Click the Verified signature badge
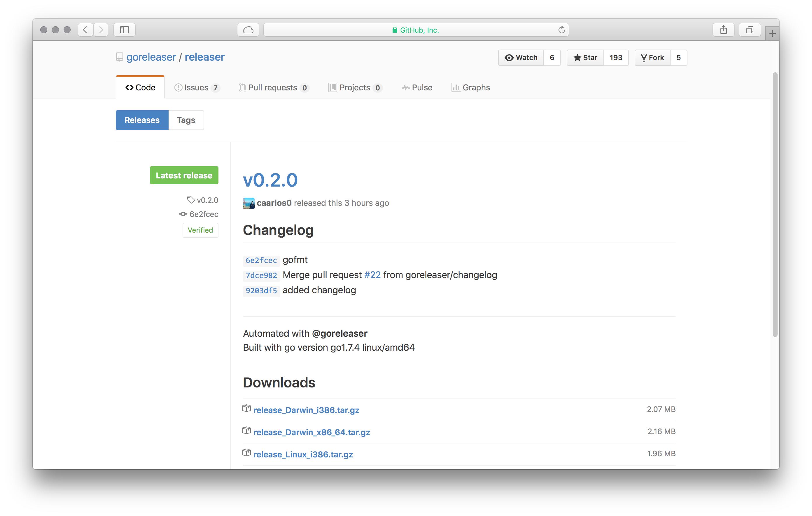This screenshot has width=812, height=516. (200, 230)
